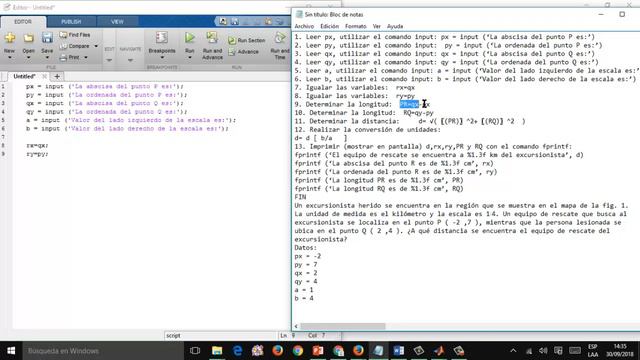Click the 'px = -2' line in Notepad
This screenshot has height=360, width=640.
[308, 256]
